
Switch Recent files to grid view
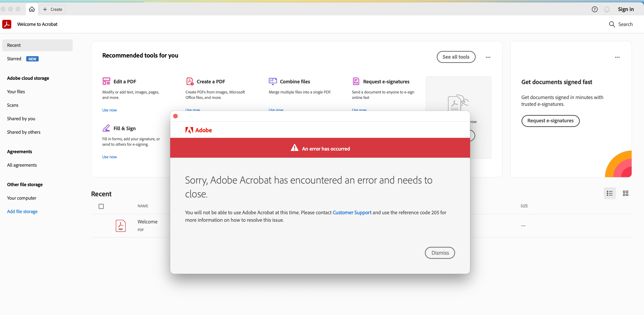click(625, 193)
